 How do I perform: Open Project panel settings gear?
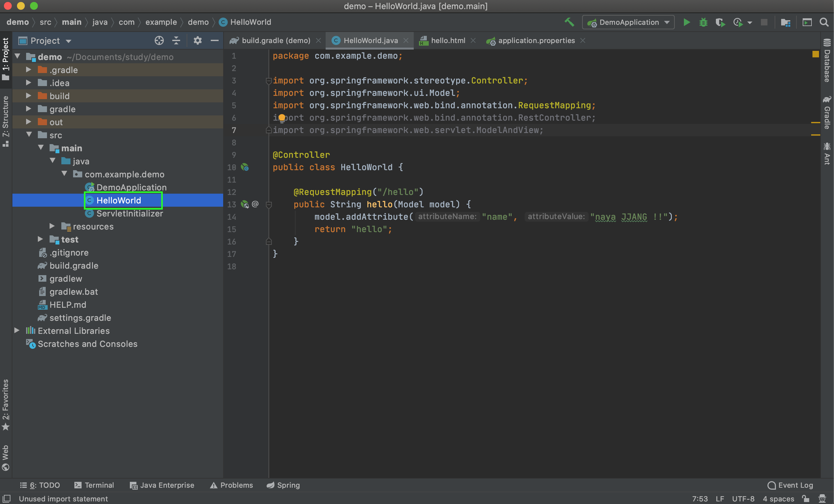pyautogui.click(x=197, y=41)
